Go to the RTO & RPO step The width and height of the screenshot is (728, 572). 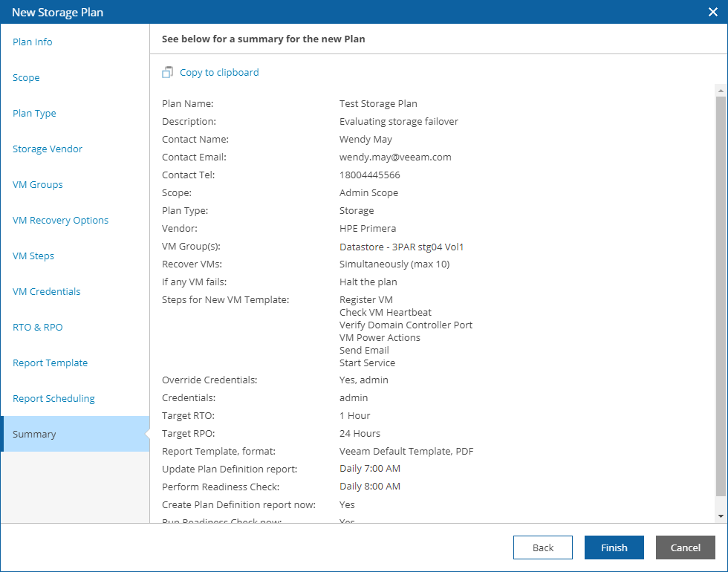(x=37, y=328)
